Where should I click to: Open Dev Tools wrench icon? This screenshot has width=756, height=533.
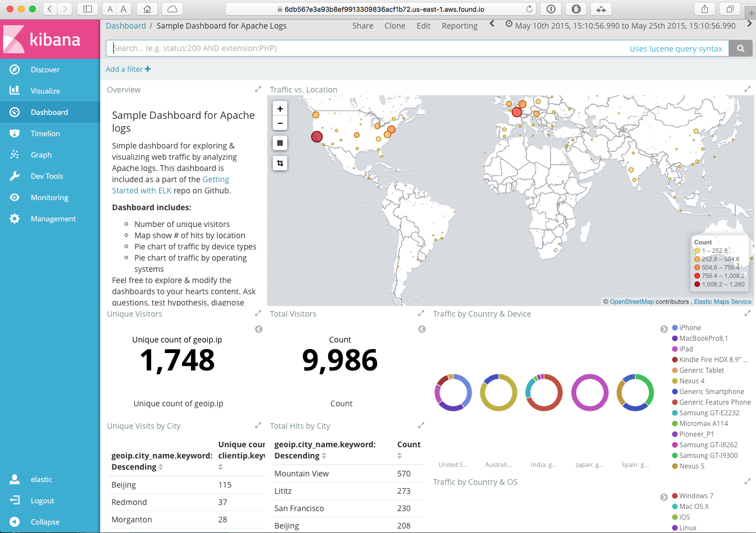tap(15, 176)
